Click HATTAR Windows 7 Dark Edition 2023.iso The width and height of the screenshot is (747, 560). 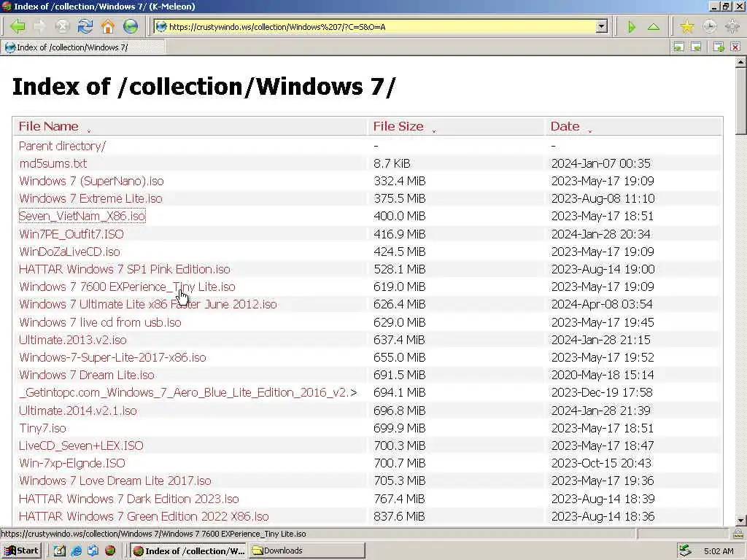128,499
